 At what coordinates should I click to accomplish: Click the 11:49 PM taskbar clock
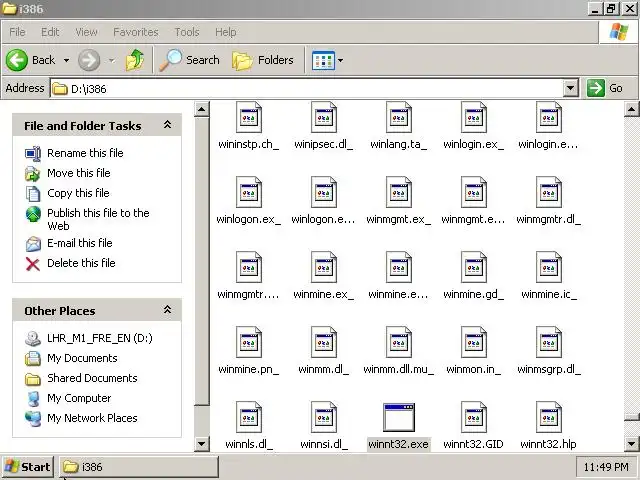pos(606,467)
